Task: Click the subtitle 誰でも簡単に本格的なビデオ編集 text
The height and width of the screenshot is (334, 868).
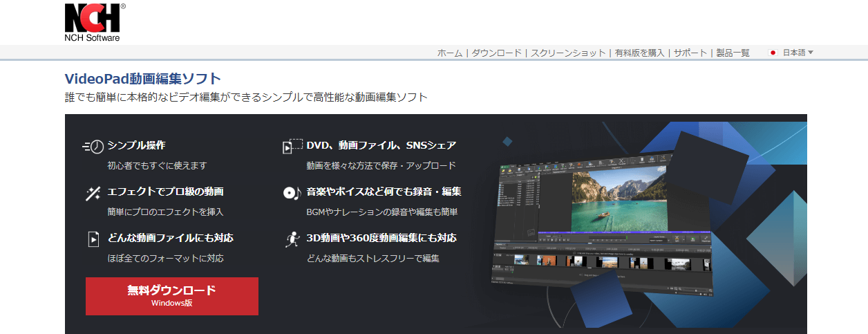Action: tap(246, 98)
